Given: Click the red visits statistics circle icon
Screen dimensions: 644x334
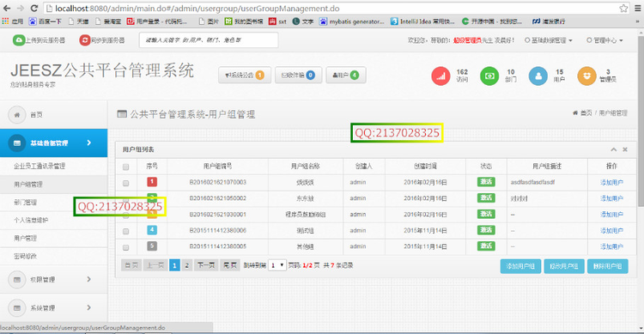Looking at the screenshot, I should (x=440, y=76).
